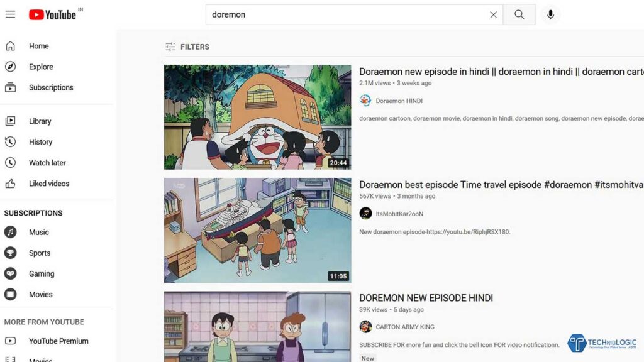
Task: Click the SUBSCRIPTIONS section heading
Action: (33, 213)
